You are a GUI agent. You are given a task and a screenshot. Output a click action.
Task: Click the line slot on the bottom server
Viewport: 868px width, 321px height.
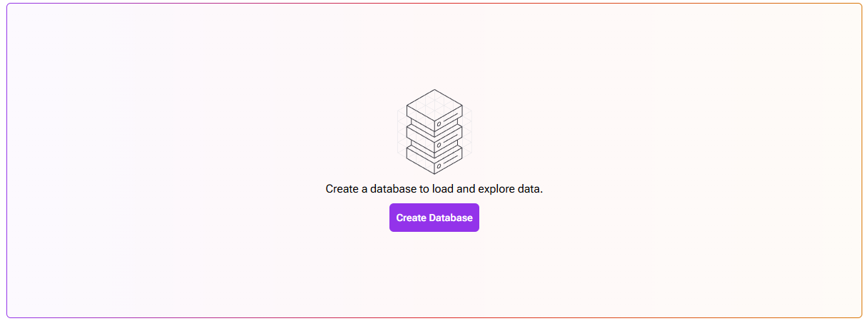click(451, 159)
